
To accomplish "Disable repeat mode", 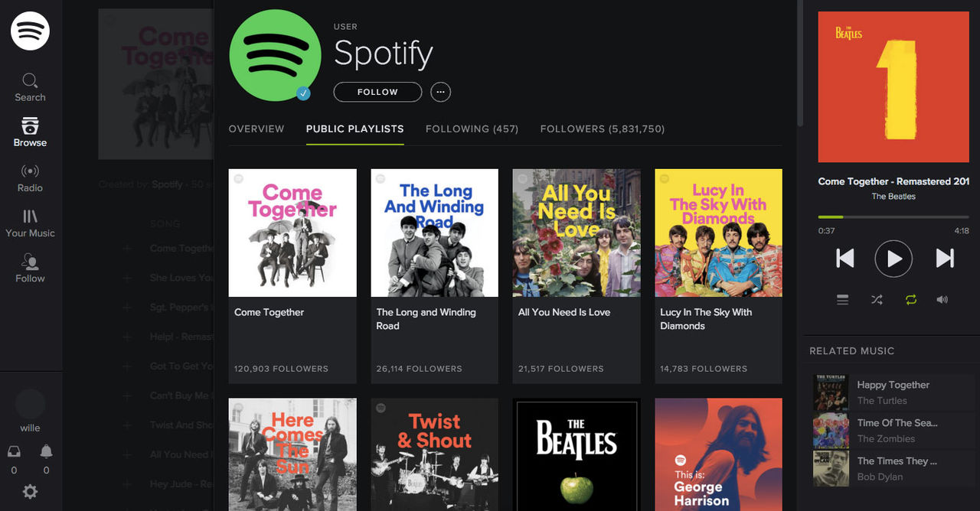I will (910, 299).
